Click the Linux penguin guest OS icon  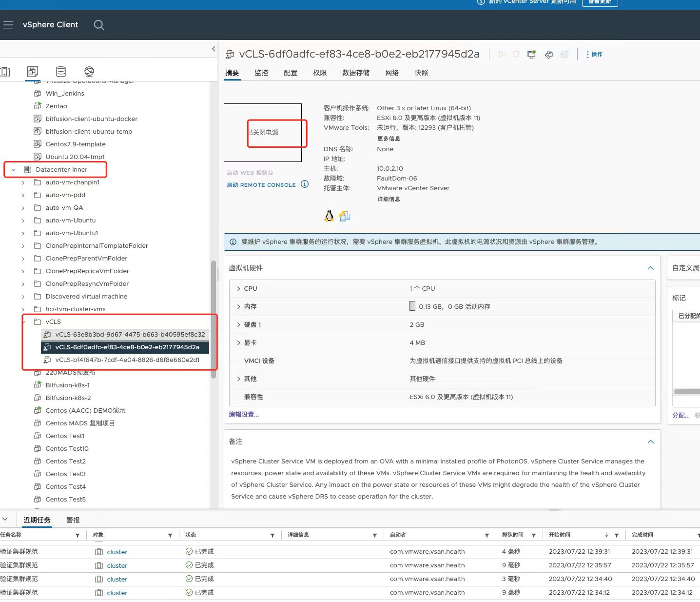pyautogui.click(x=329, y=216)
